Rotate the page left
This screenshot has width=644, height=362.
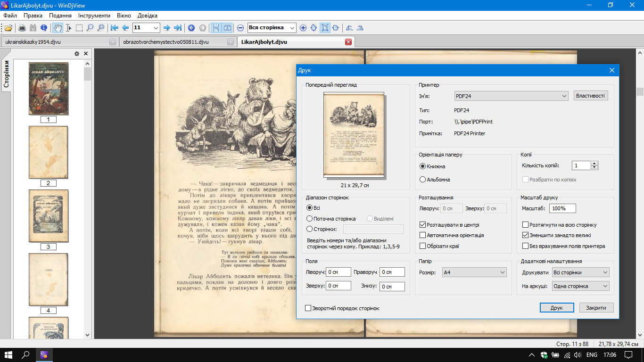[x=349, y=28]
